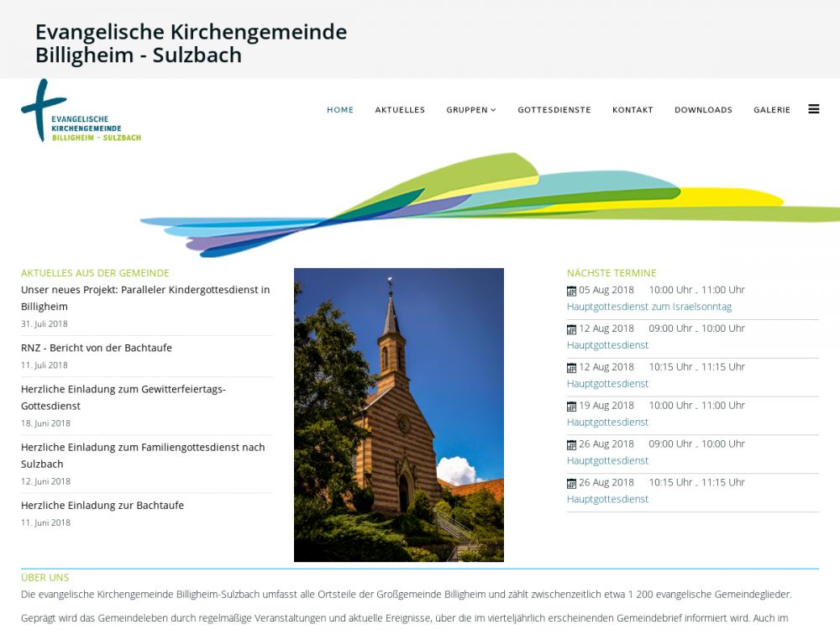Click calendar icon beside 12 Aug 09:00 Uhr

572,329
